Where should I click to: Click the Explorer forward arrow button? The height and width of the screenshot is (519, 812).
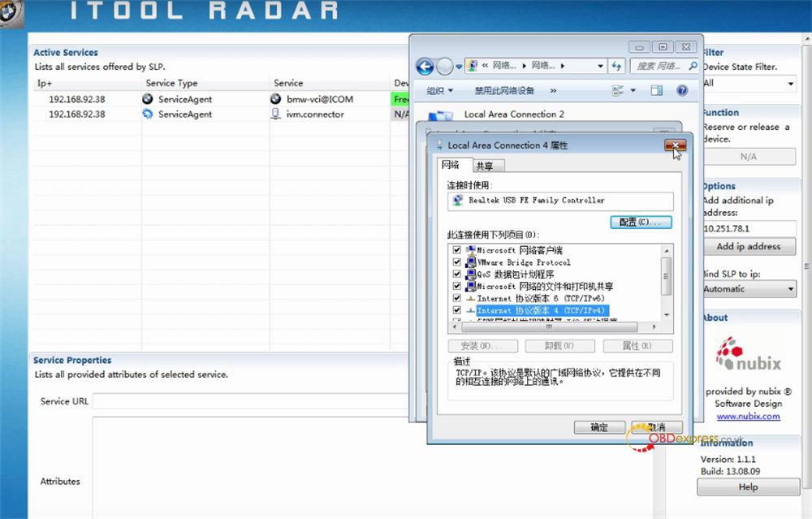444,67
